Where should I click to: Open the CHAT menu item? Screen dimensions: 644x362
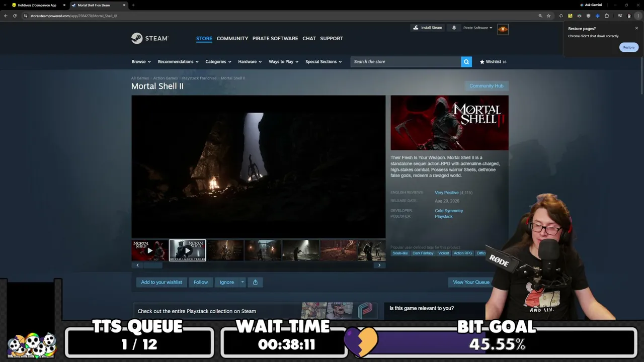(x=309, y=38)
